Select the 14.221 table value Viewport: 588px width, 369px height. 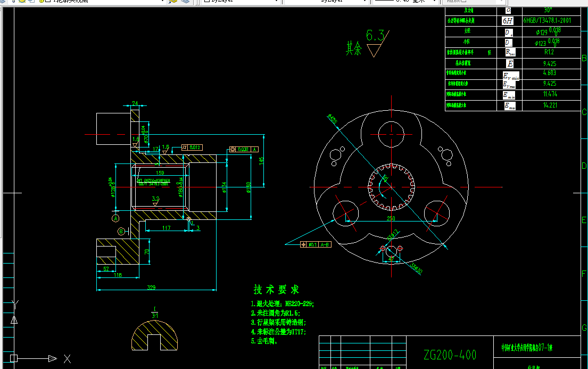pos(550,105)
